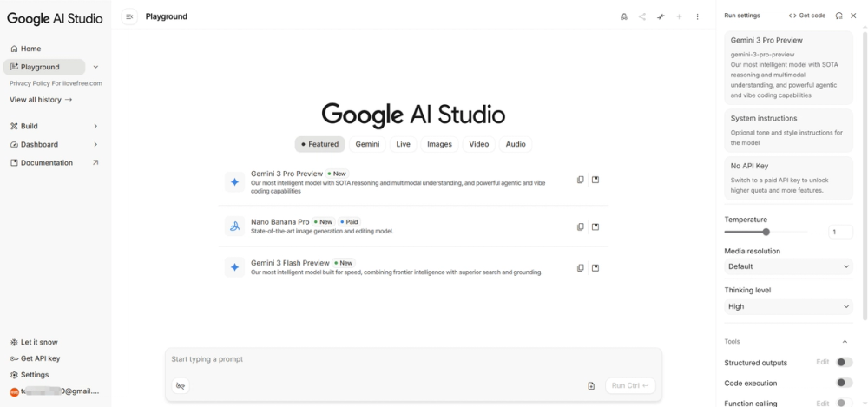Click the Get code button
The image size is (868, 407).
[807, 16]
